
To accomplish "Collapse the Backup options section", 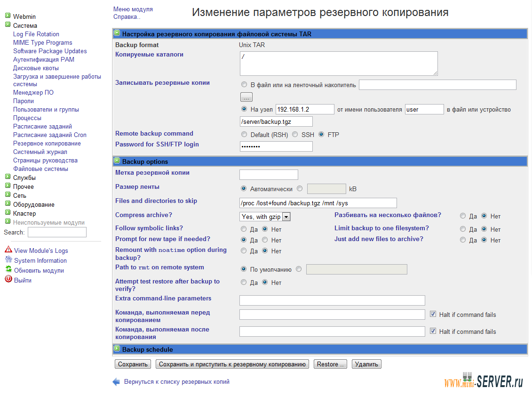I will (116, 161).
